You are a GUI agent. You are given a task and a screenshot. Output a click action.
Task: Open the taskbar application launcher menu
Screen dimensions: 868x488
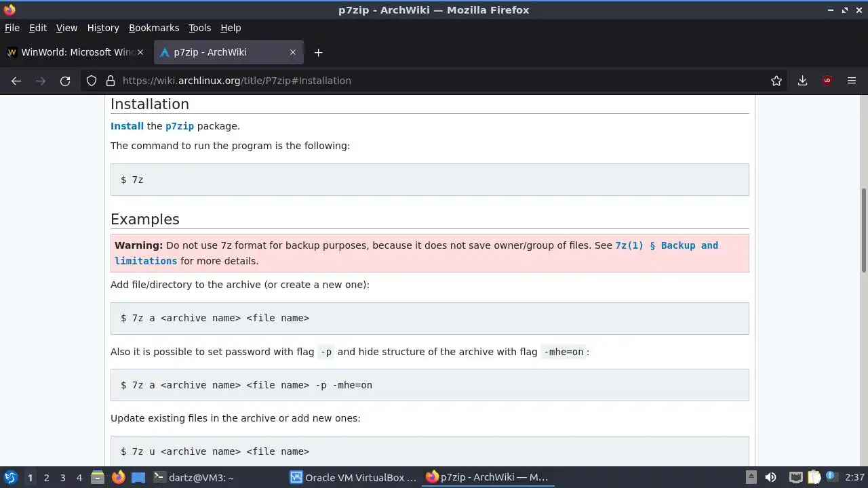pyautogui.click(x=11, y=477)
